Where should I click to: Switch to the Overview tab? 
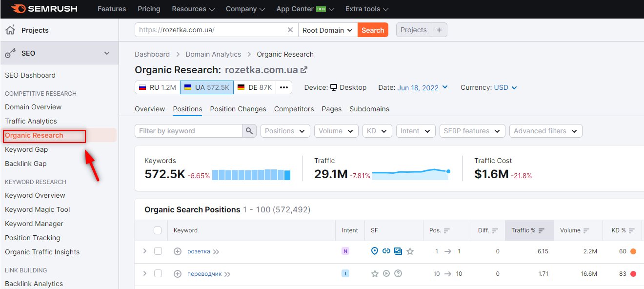click(x=150, y=109)
